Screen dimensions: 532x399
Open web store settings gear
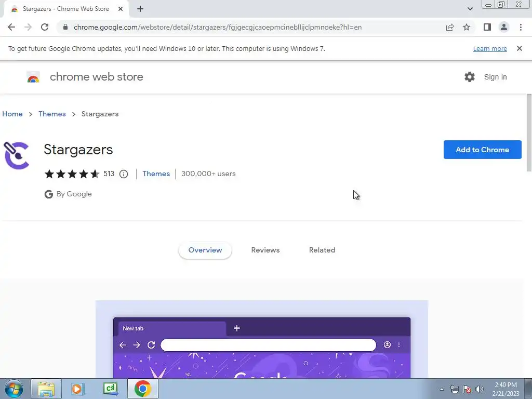(470, 77)
